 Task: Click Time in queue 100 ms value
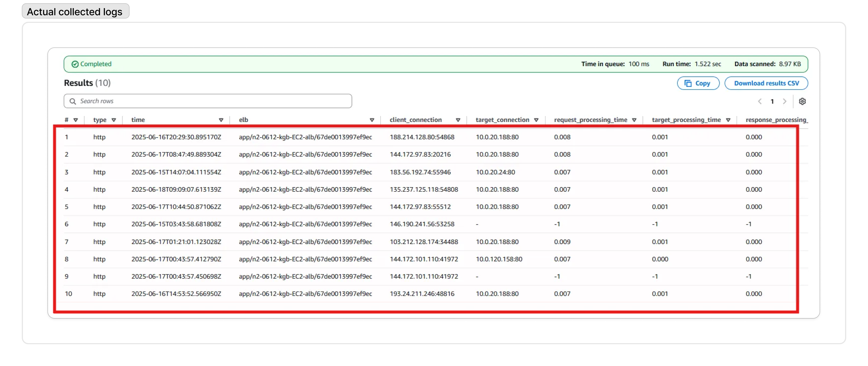coord(638,64)
